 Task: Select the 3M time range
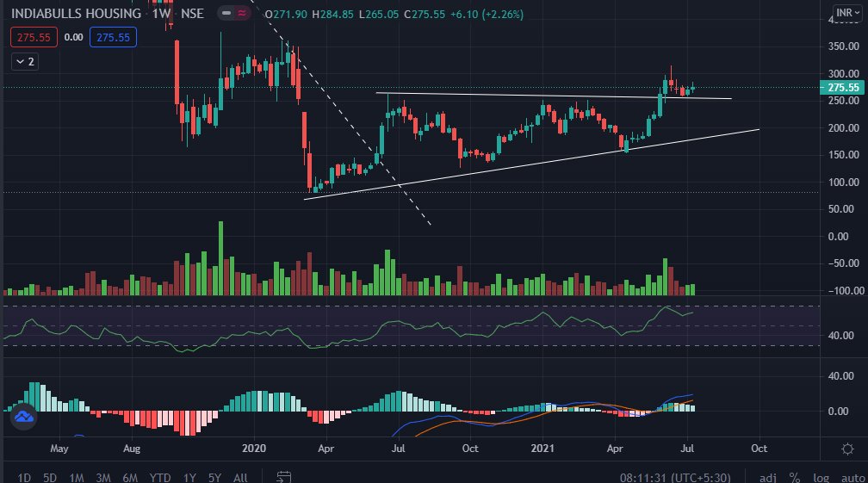point(103,477)
